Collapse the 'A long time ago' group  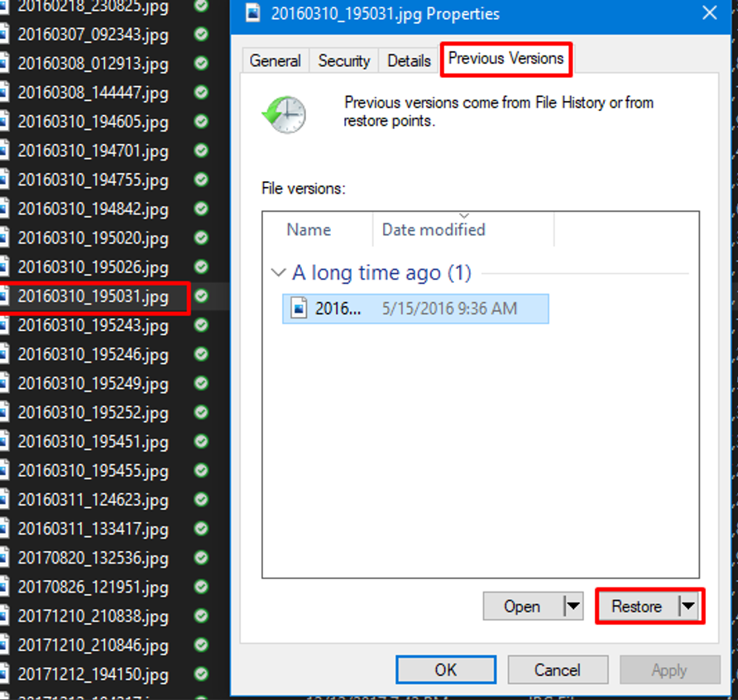point(276,273)
